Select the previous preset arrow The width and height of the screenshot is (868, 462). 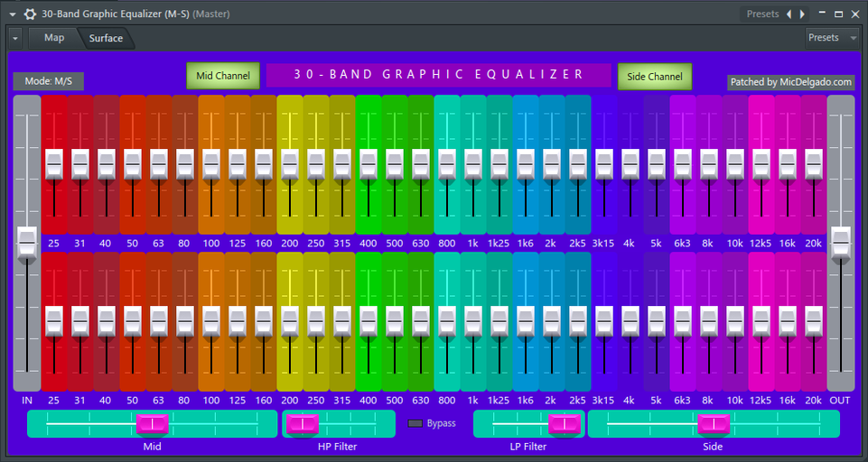point(789,14)
